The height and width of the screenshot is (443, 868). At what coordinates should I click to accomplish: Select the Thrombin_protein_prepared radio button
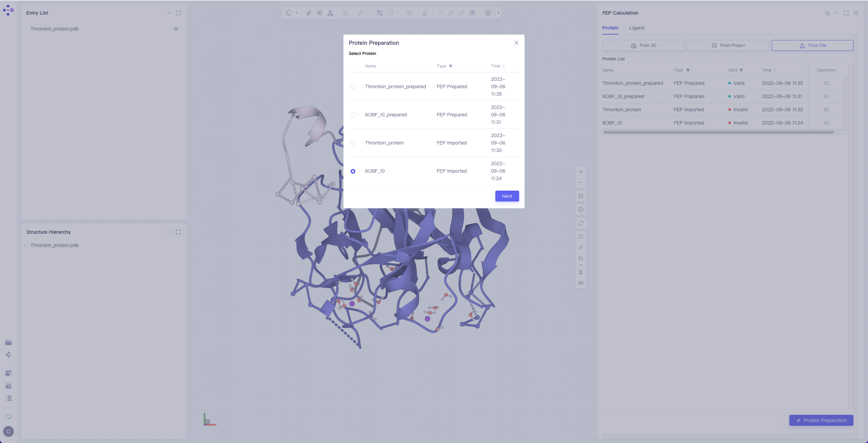(353, 87)
